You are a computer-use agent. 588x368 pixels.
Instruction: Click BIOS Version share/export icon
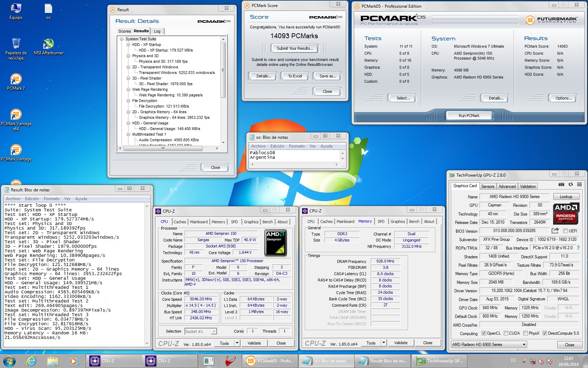[x=555, y=231]
